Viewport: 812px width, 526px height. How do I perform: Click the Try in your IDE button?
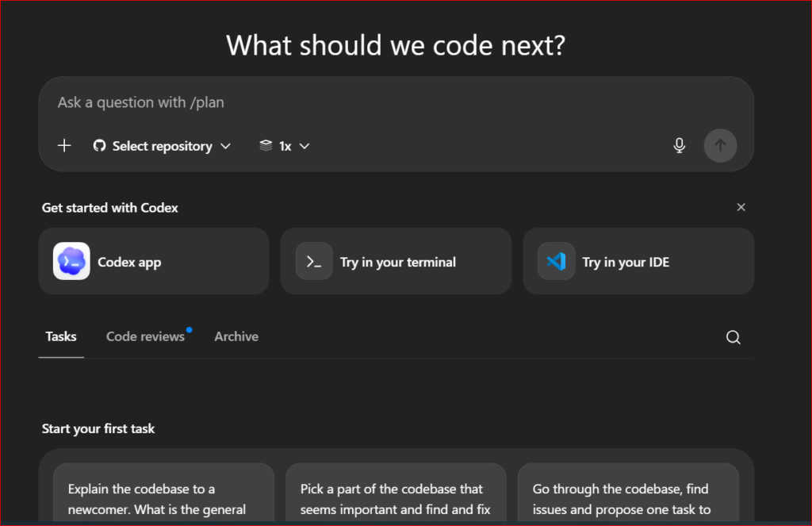tap(638, 262)
